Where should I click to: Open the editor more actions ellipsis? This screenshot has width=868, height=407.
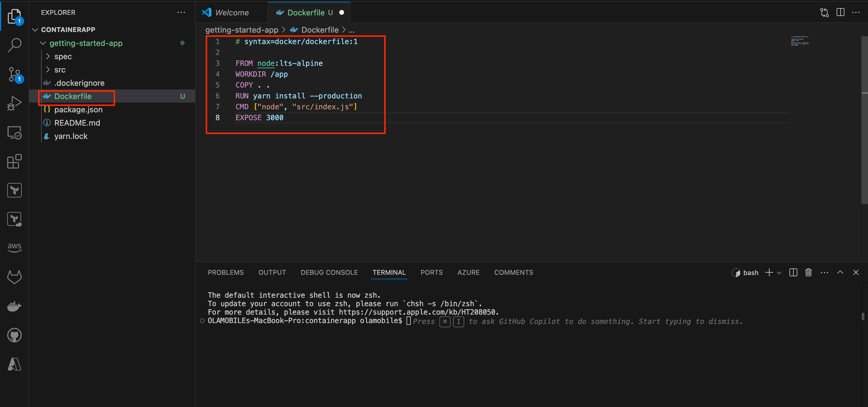tap(856, 12)
